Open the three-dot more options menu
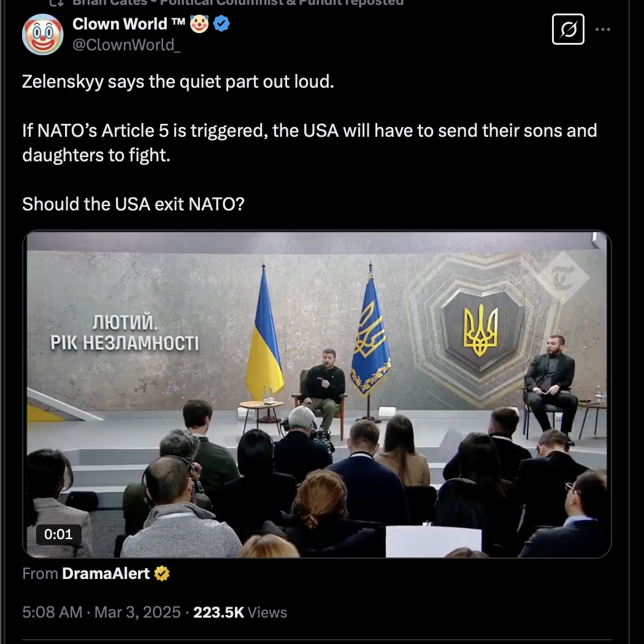The image size is (644, 644). (602, 29)
